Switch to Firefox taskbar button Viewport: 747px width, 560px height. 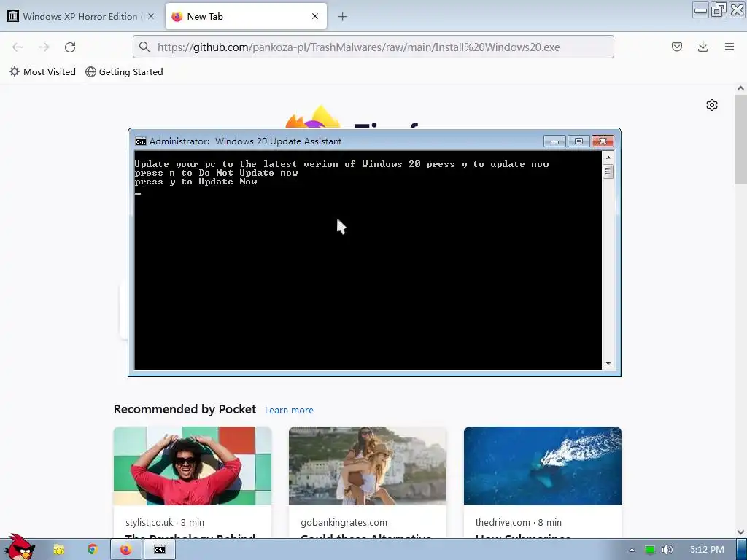click(x=125, y=550)
